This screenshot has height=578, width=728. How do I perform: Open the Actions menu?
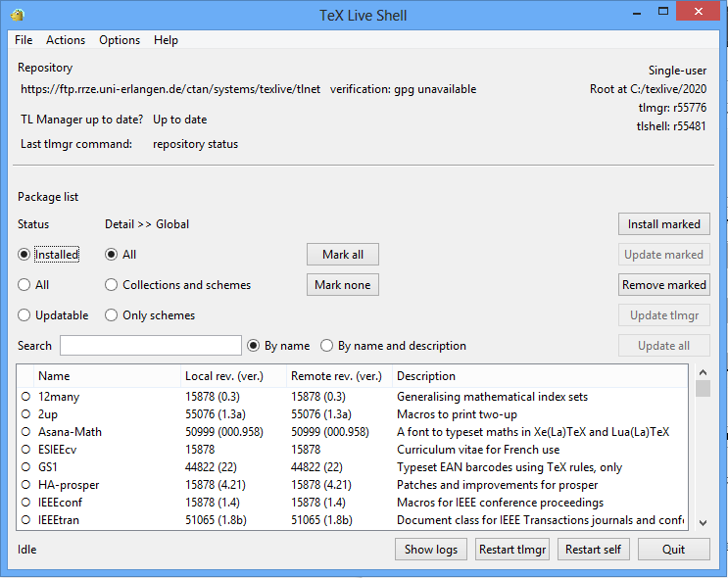(x=66, y=40)
